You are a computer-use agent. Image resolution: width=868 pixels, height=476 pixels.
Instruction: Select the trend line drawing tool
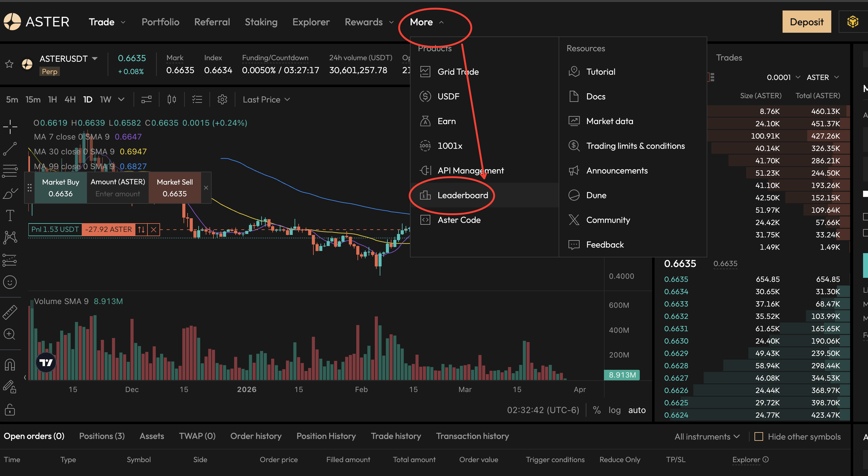10,149
